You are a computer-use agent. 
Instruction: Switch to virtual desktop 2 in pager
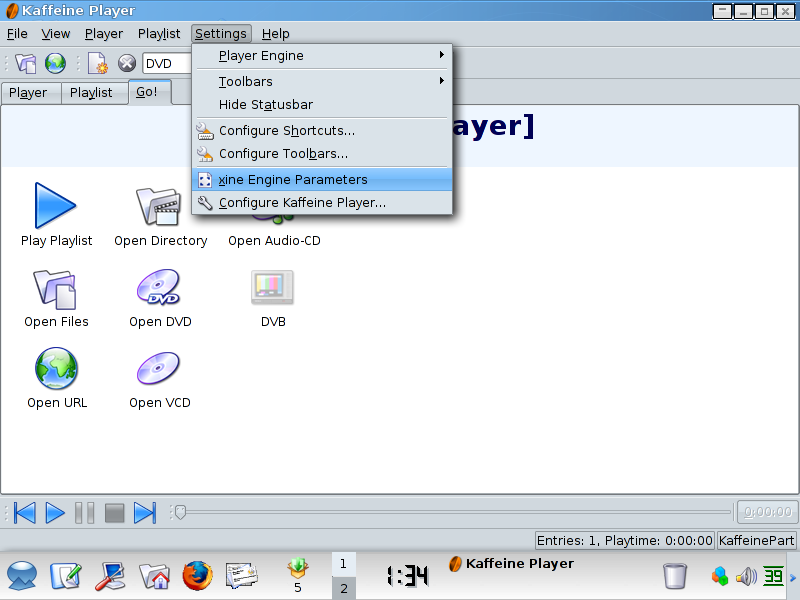(x=343, y=589)
